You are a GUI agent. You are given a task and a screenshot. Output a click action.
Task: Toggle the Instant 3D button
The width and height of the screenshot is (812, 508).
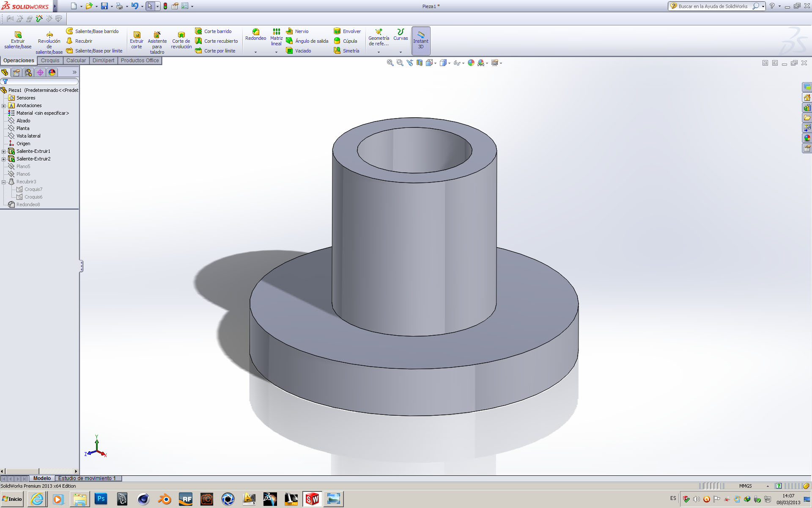coord(421,41)
